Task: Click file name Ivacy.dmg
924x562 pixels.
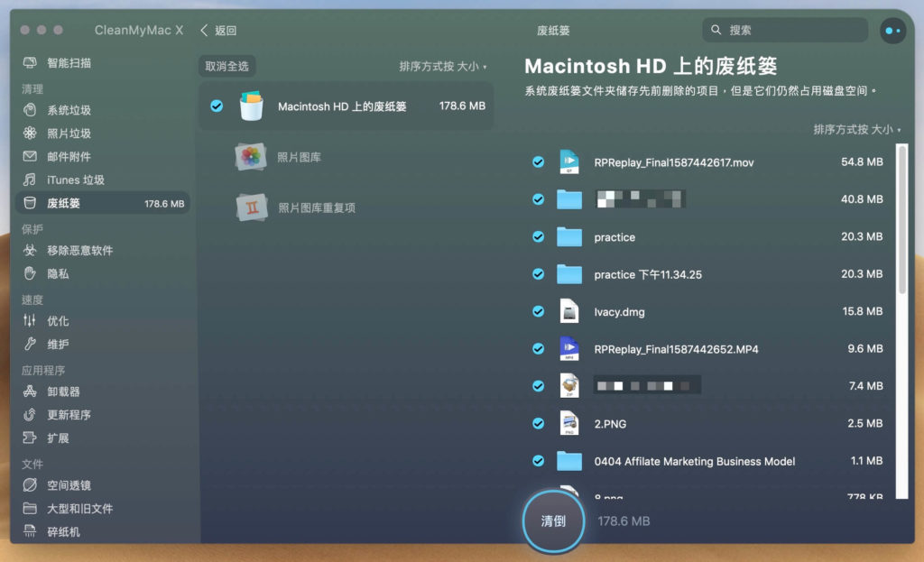Action: (x=619, y=311)
